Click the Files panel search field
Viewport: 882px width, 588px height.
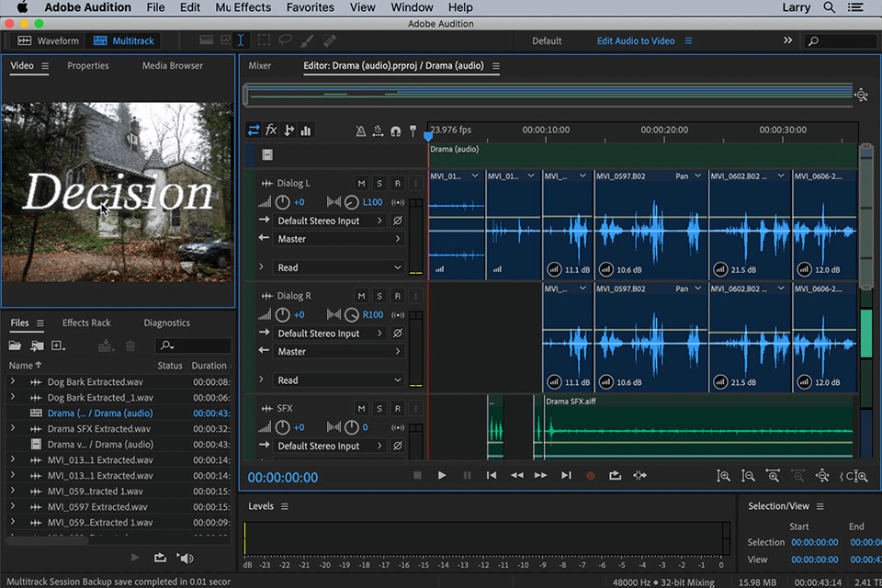193,345
